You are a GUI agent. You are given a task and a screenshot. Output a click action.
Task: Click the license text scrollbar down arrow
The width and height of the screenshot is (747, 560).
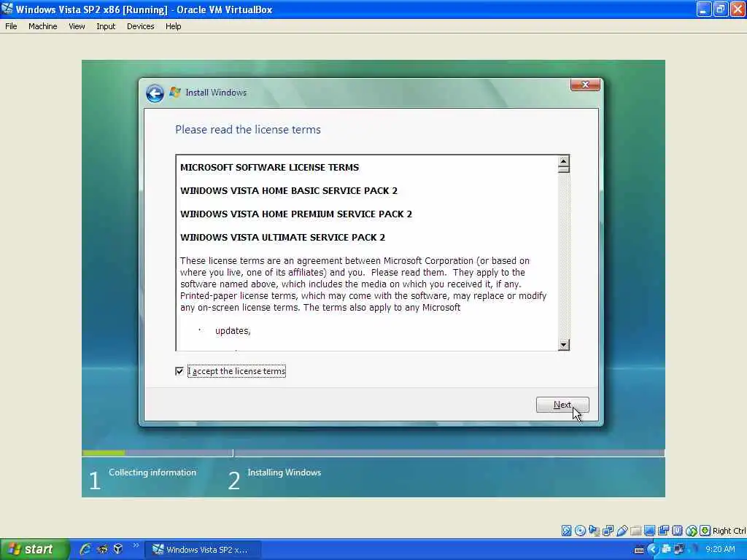coord(564,345)
